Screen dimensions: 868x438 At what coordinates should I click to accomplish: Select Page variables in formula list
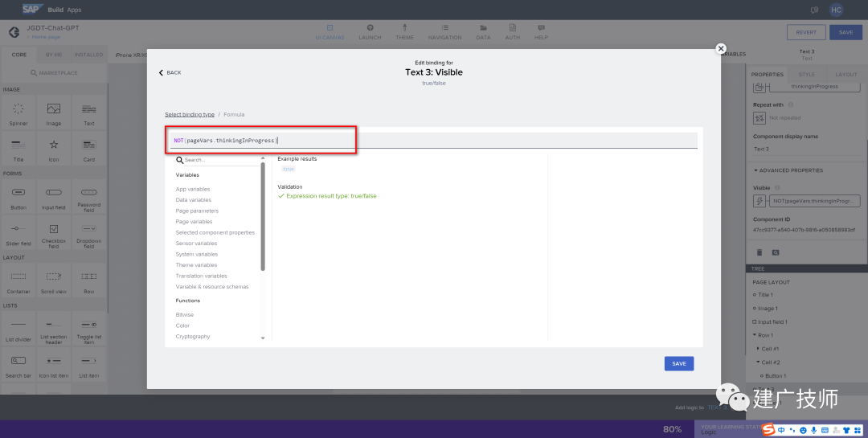pyautogui.click(x=194, y=222)
